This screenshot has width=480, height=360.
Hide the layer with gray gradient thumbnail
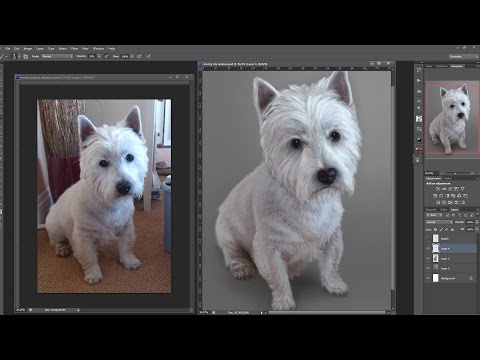(x=428, y=268)
